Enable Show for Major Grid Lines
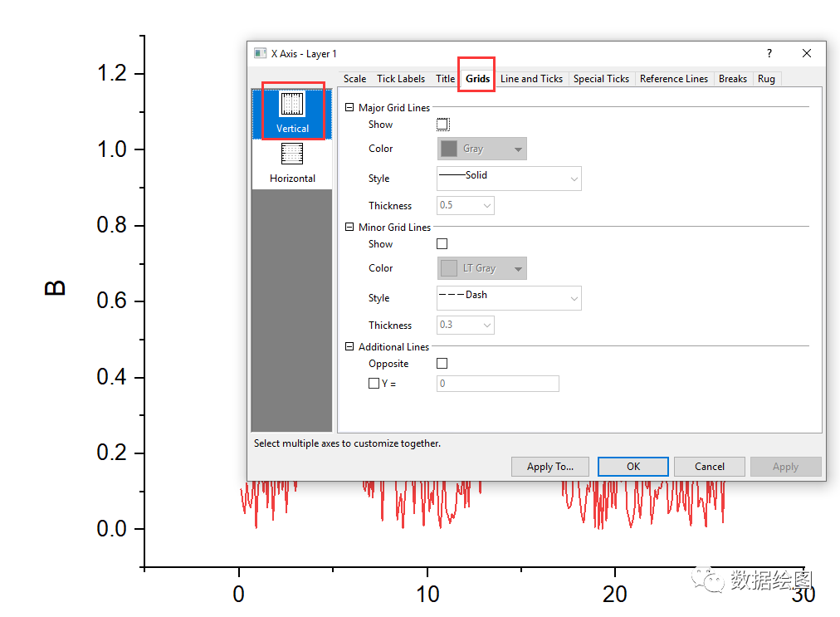The height and width of the screenshot is (617, 840). [x=442, y=125]
